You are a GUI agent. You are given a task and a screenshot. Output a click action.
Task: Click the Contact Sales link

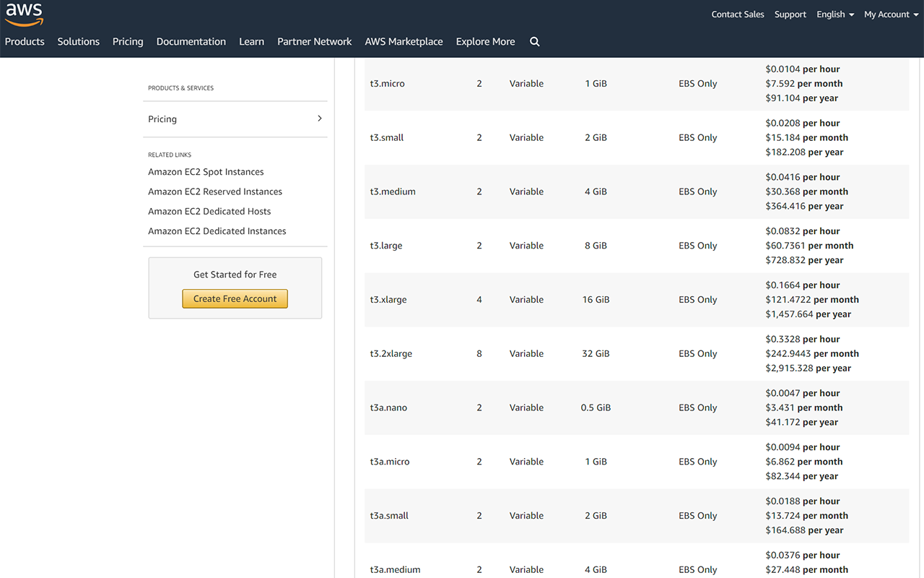point(737,14)
